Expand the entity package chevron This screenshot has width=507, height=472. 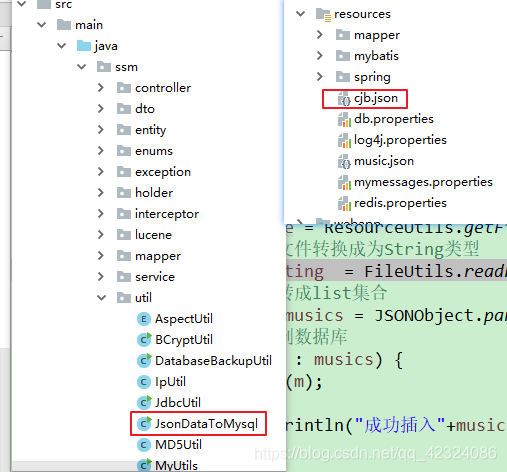tap(101, 130)
